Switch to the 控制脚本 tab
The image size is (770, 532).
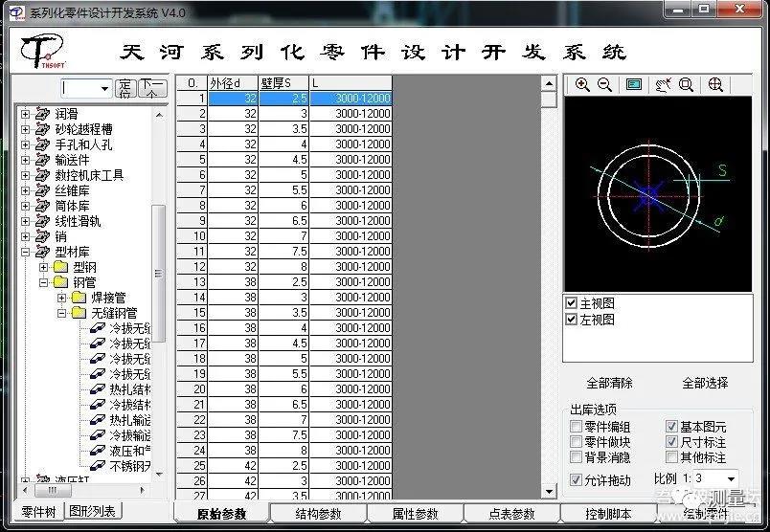[x=608, y=514]
